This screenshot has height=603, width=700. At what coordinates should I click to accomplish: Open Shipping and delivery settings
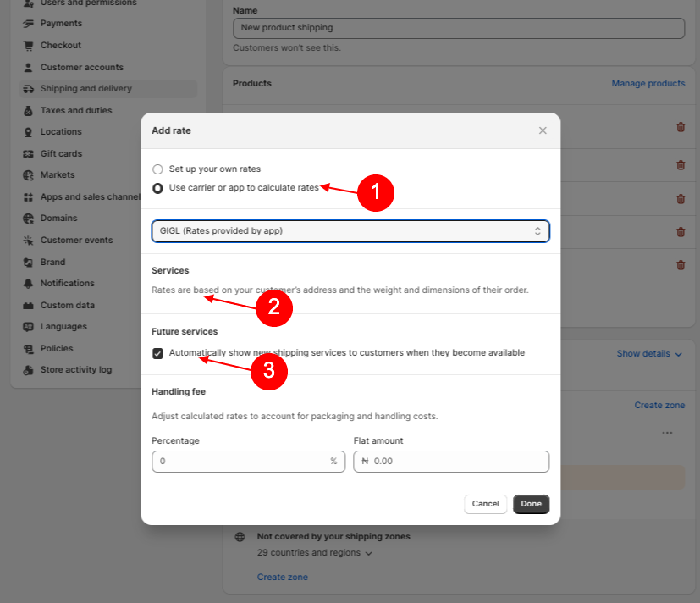tap(86, 89)
